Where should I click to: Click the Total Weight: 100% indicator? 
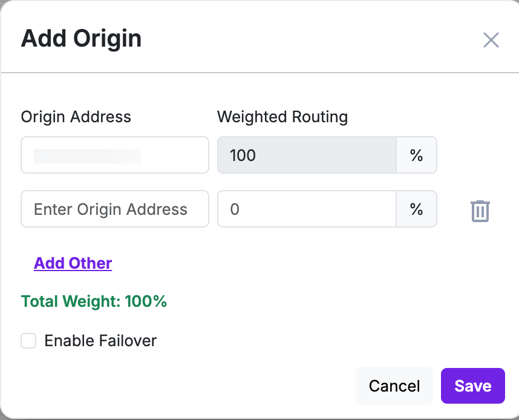[x=94, y=301]
